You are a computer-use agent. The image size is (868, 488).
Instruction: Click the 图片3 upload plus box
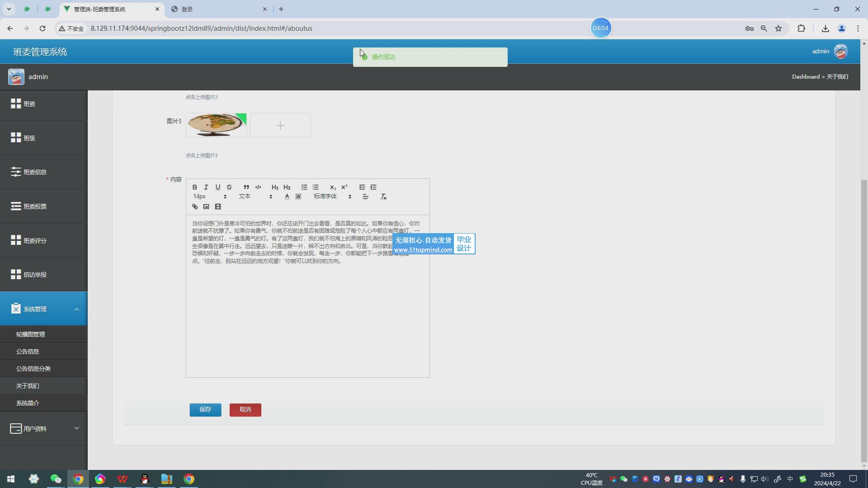(x=280, y=126)
